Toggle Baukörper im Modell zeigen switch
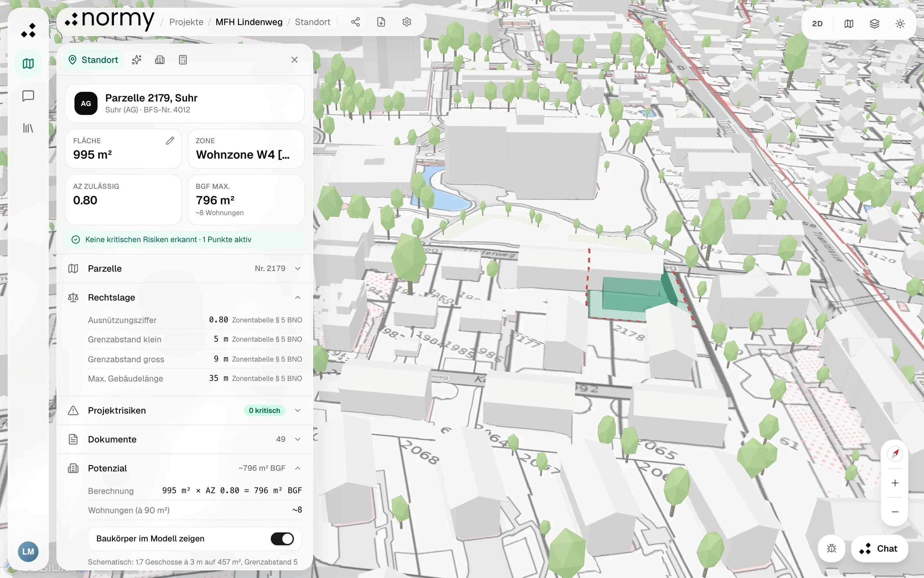 [282, 539]
